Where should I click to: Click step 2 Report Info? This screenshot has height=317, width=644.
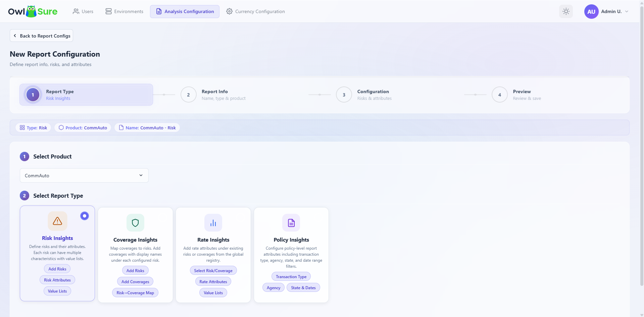pyautogui.click(x=213, y=95)
